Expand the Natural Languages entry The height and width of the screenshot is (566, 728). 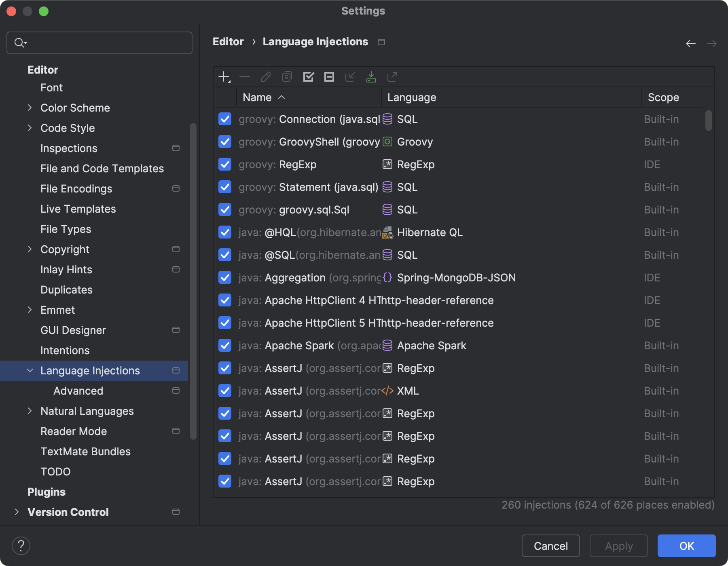coord(30,411)
